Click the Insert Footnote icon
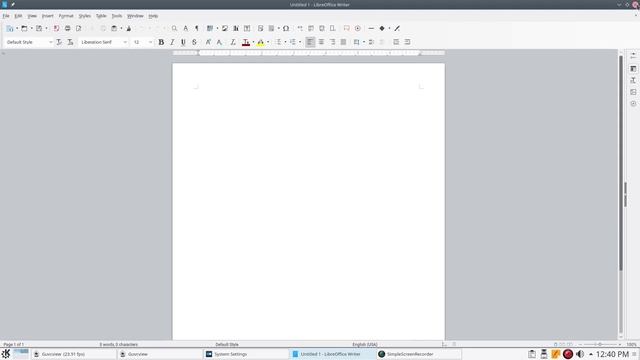 [x=311, y=29]
